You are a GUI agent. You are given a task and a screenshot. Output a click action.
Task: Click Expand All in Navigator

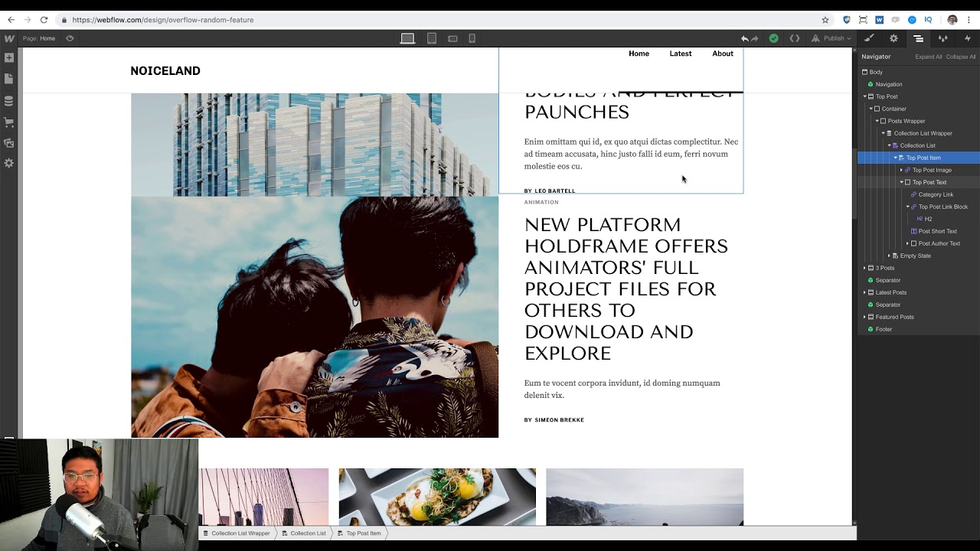(x=929, y=57)
